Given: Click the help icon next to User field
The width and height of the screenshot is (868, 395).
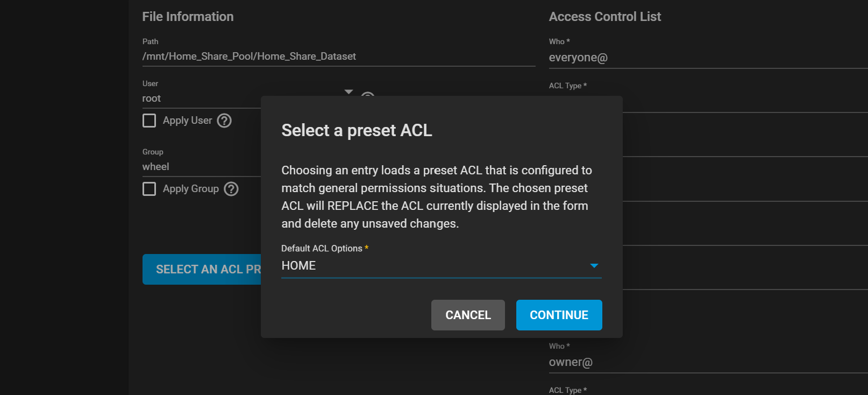Looking at the screenshot, I should pyautogui.click(x=367, y=95).
